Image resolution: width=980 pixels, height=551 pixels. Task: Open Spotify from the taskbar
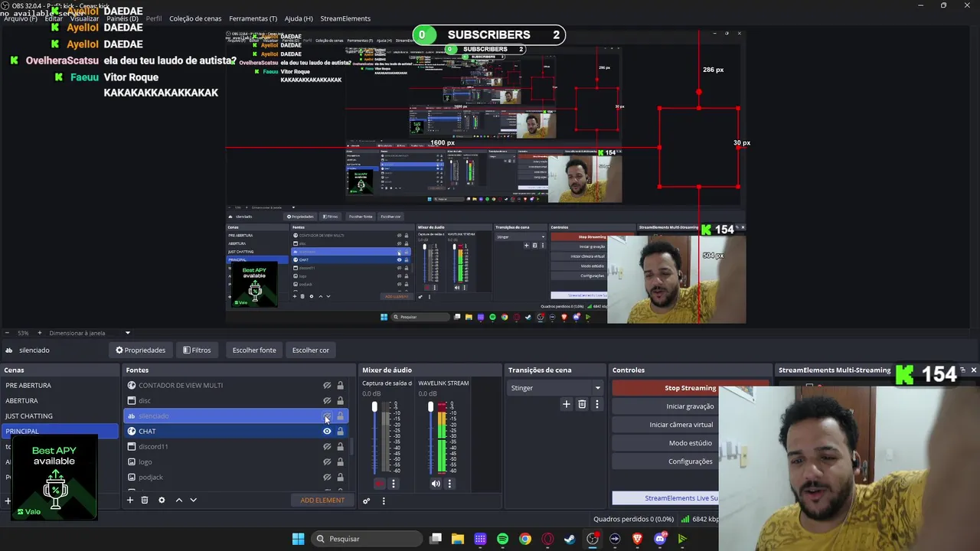coord(502,539)
